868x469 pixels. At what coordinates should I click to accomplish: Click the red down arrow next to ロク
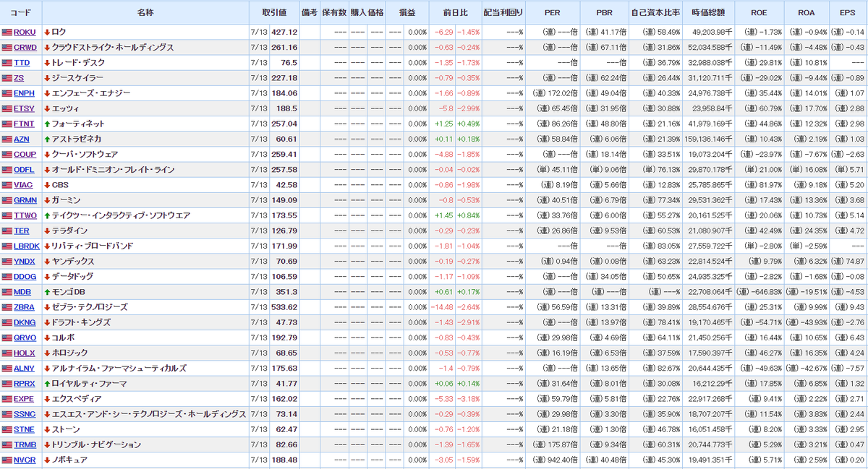click(47, 33)
